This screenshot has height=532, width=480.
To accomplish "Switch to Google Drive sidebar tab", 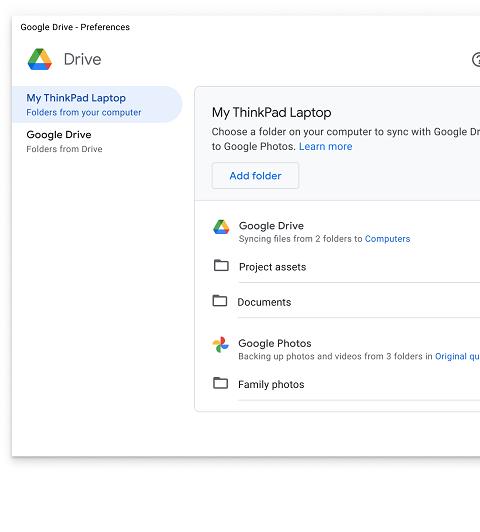I will [x=97, y=141].
